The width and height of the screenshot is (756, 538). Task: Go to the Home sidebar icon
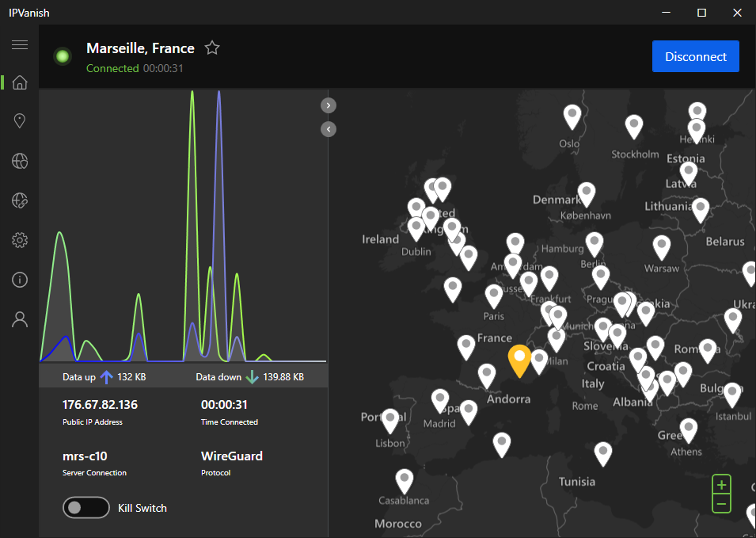[20, 82]
